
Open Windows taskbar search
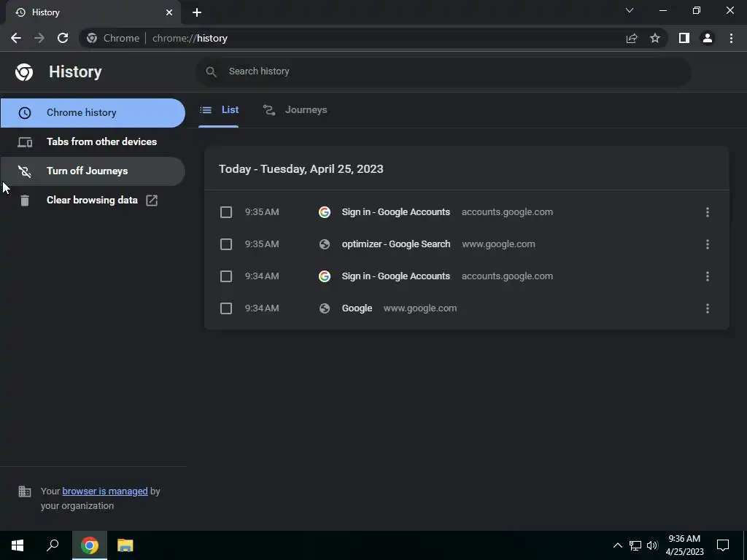click(x=53, y=545)
